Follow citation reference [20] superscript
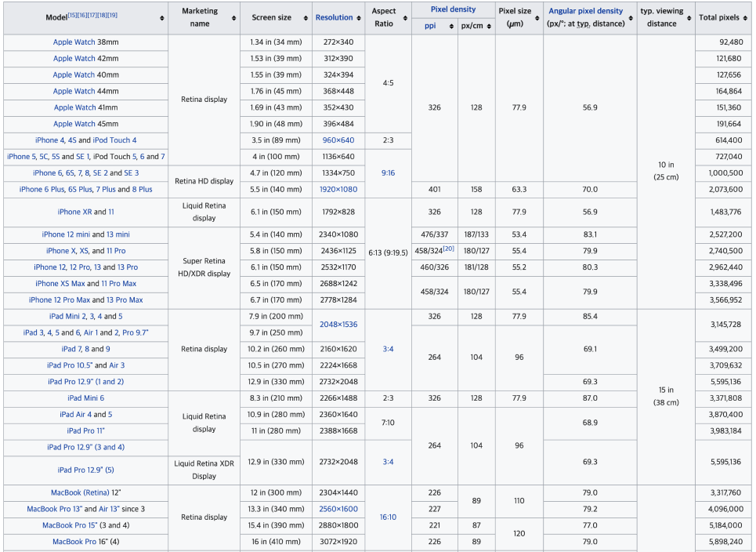The image size is (756, 552). point(448,249)
